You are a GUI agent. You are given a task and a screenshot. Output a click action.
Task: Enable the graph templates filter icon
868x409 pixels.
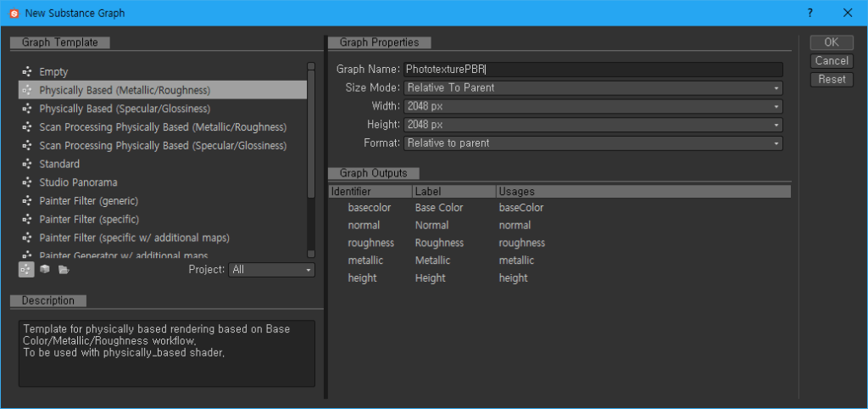coord(26,269)
